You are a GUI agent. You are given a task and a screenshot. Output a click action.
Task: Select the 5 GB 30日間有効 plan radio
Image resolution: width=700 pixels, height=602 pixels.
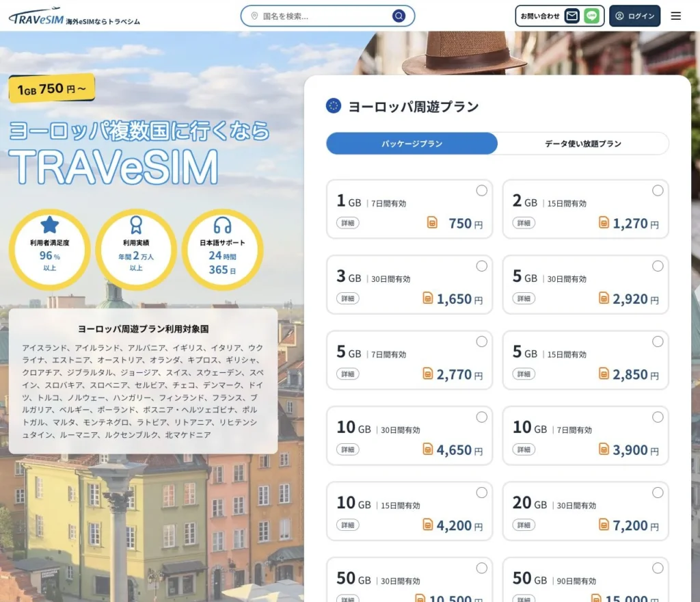(x=658, y=266)
